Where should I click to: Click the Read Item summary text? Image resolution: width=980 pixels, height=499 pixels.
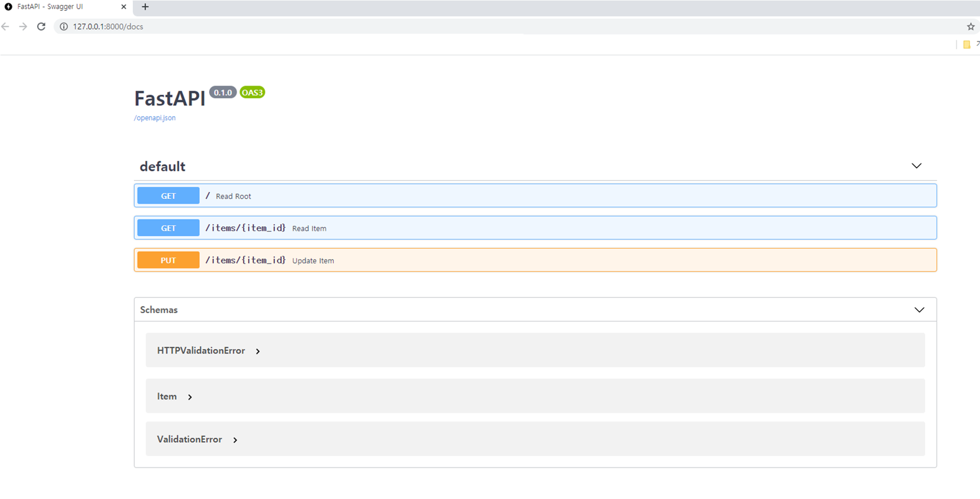(309, 228)
